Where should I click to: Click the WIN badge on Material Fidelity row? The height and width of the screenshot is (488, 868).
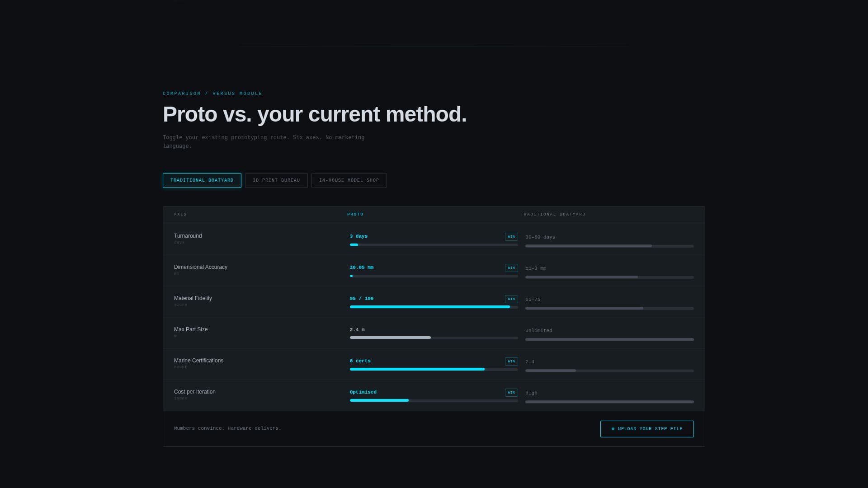click(511, 299)
